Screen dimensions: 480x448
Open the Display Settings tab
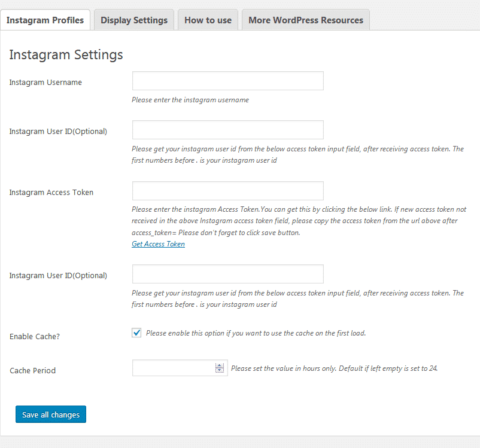(x=134, y=20)
